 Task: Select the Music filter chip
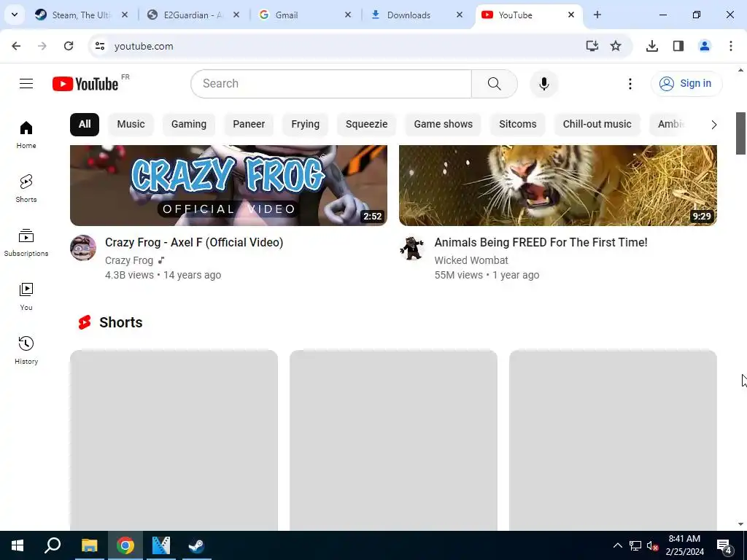coord(131,124)
